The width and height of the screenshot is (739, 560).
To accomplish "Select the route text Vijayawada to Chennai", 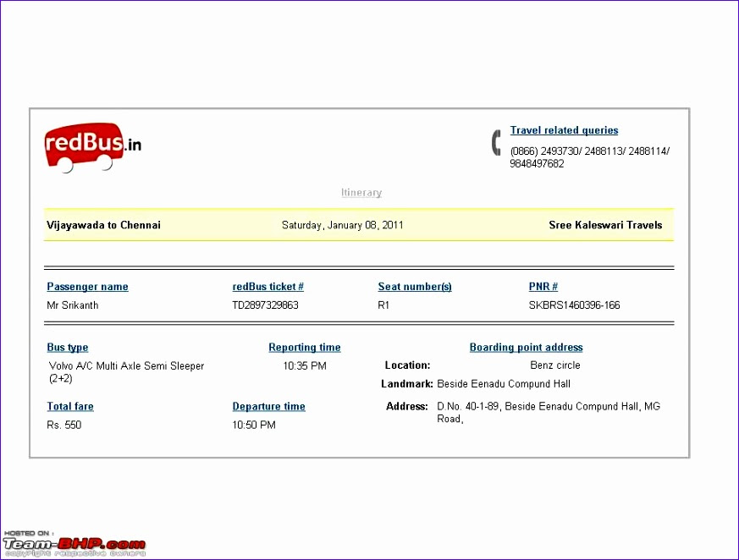I will [x=103, y=225].
